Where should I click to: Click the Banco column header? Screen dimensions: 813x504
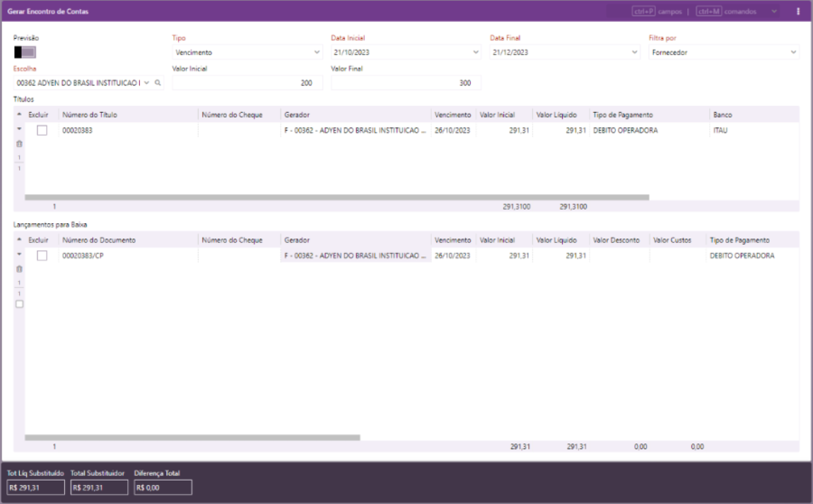pyautogui.click(x=723, y=115)
